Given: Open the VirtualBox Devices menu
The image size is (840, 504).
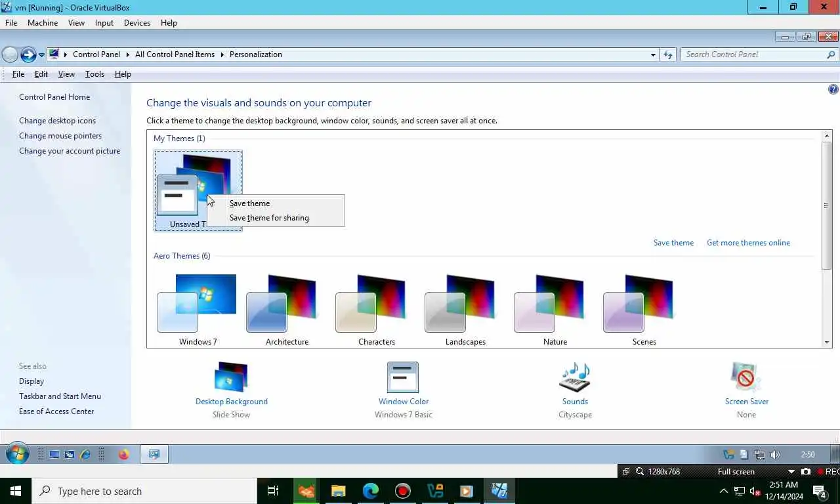Looking at the screenshot, I should pyautogui.click(x=137, y=23).
